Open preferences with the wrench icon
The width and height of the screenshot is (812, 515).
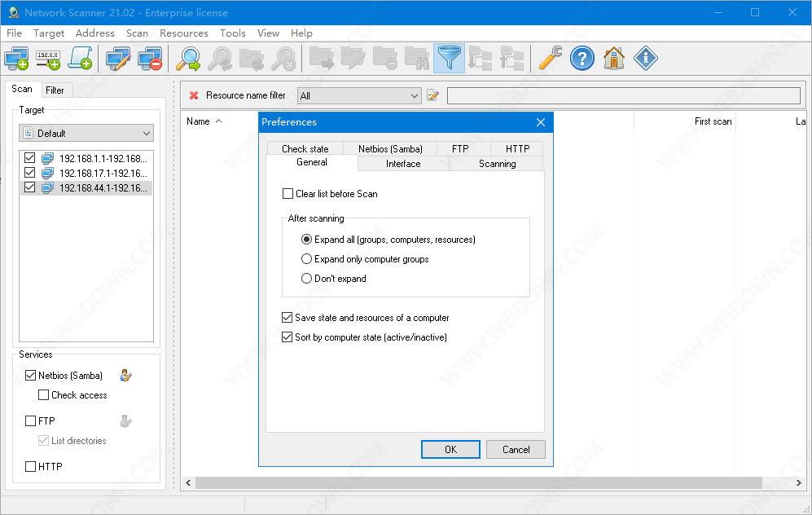tap(551, 59)
